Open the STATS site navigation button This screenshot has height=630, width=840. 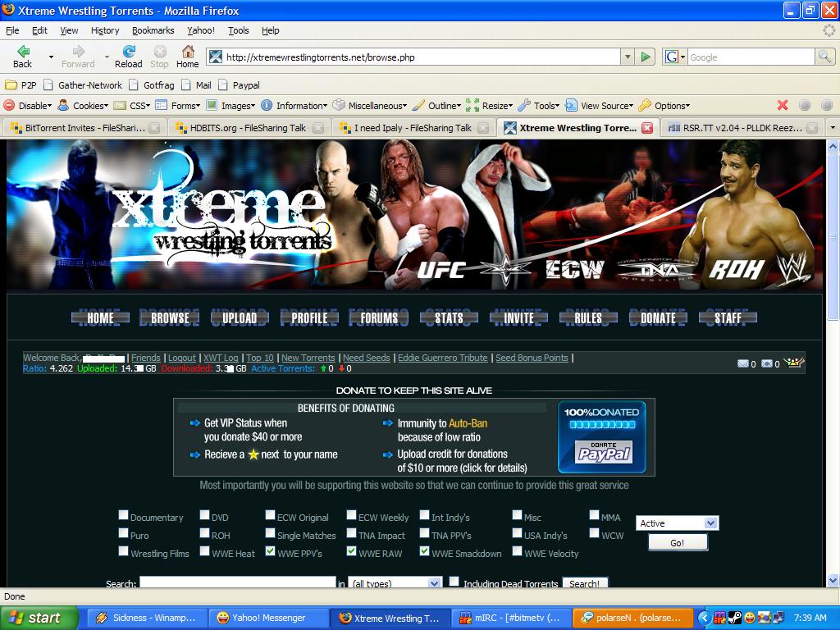click(x=449, y=317)
